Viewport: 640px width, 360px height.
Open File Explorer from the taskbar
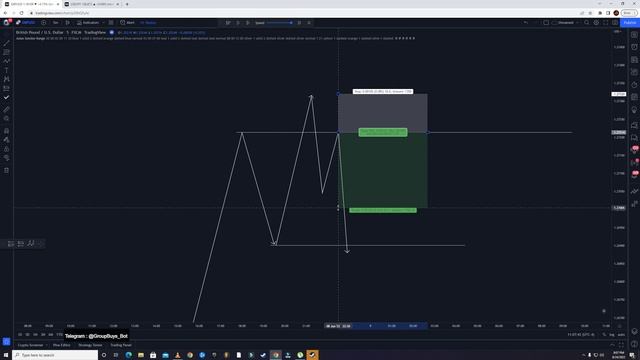[140, 355]
